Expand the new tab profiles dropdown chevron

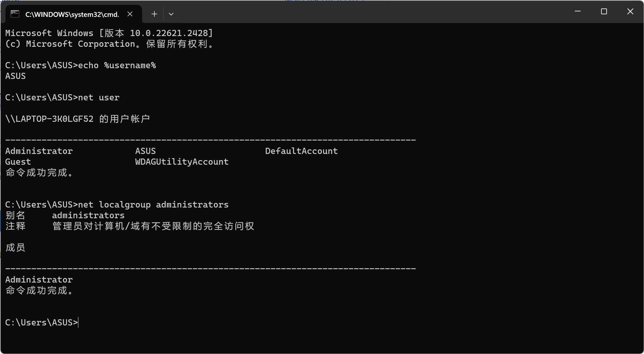(x=171, y=14)
